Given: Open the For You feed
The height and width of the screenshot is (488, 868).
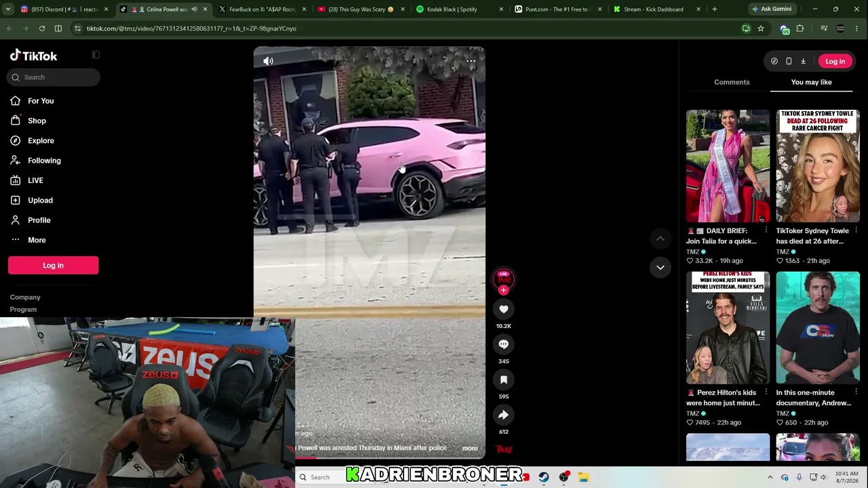Looking at the screenshot, I should (32, 101).
